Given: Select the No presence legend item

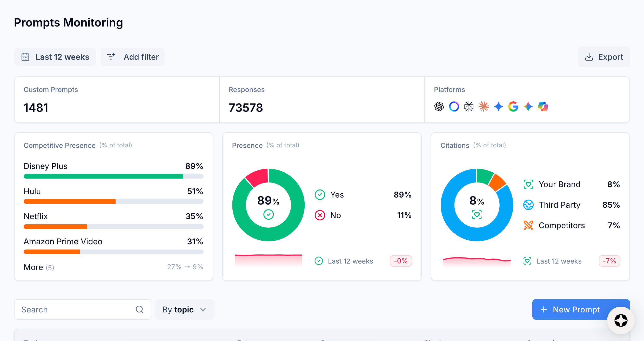Looking at the screenshot, I should [335, 215].
